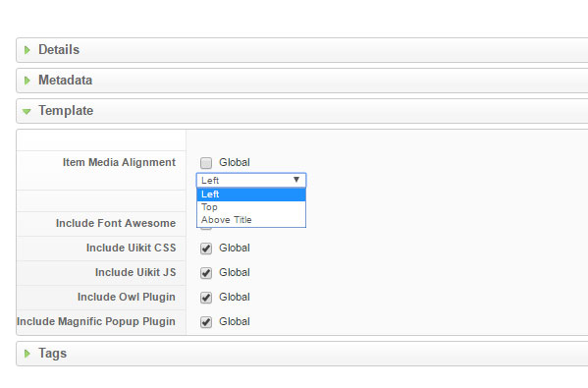This screenshot has height=388, width=588.
Task: Click the Include Uikit JS label
Action: point(135,272)
